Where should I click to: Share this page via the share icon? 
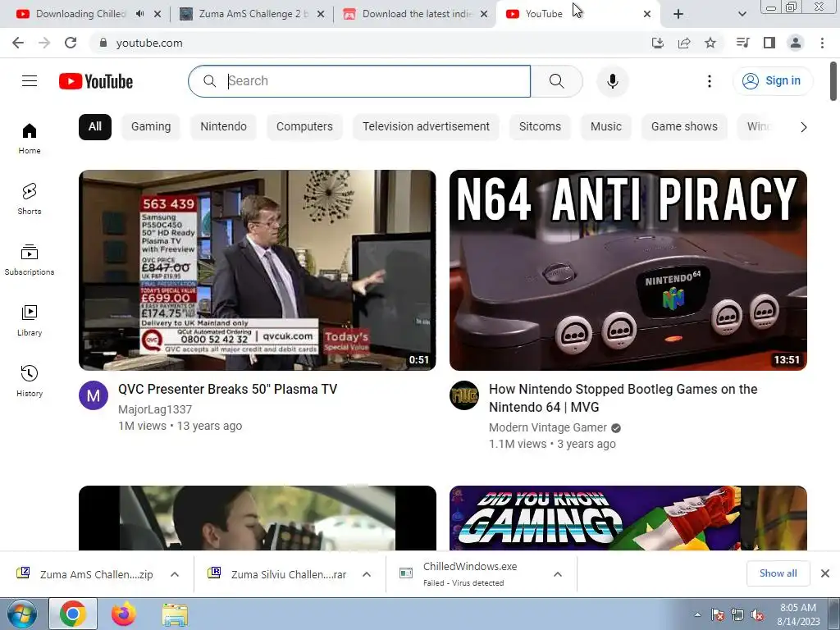[684, 43]
